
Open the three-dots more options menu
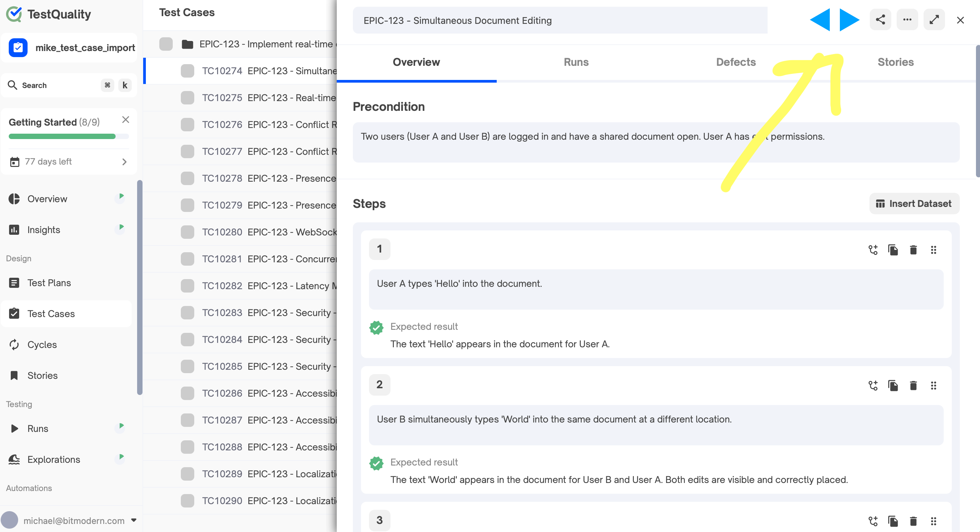click(907, 20)
